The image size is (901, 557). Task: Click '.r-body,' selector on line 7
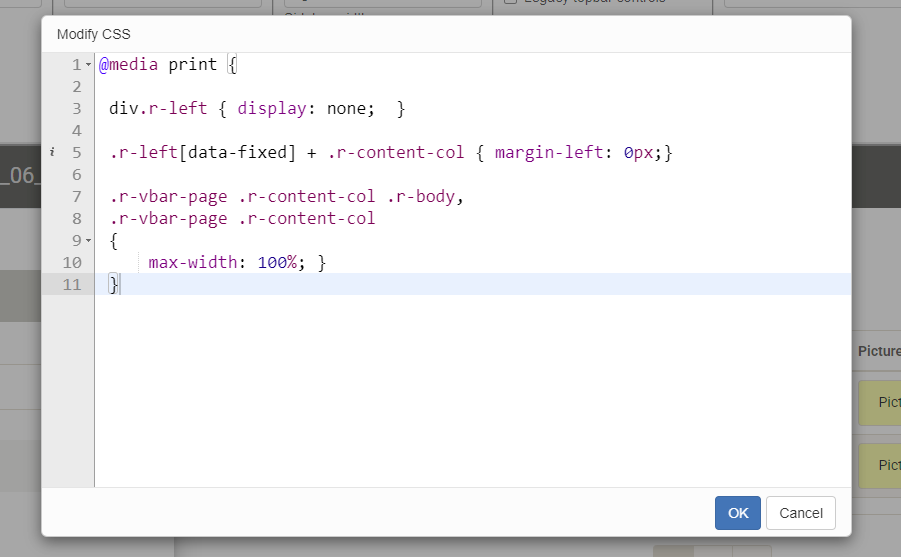425,197
